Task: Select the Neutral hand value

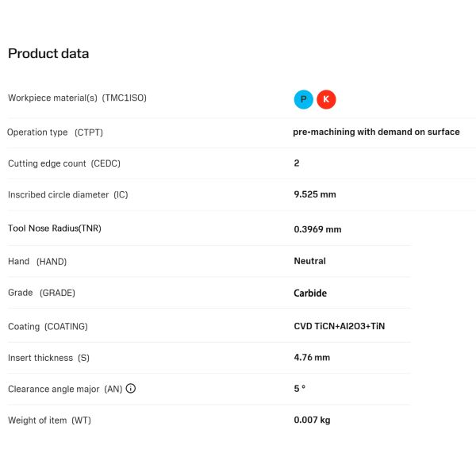Action: 309,261
